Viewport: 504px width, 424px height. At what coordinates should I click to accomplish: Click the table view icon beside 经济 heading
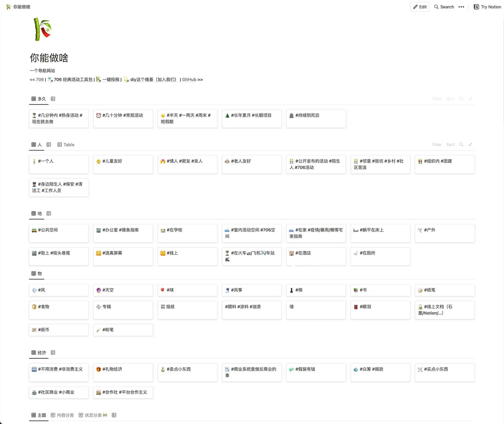click(x=53, y=353)
